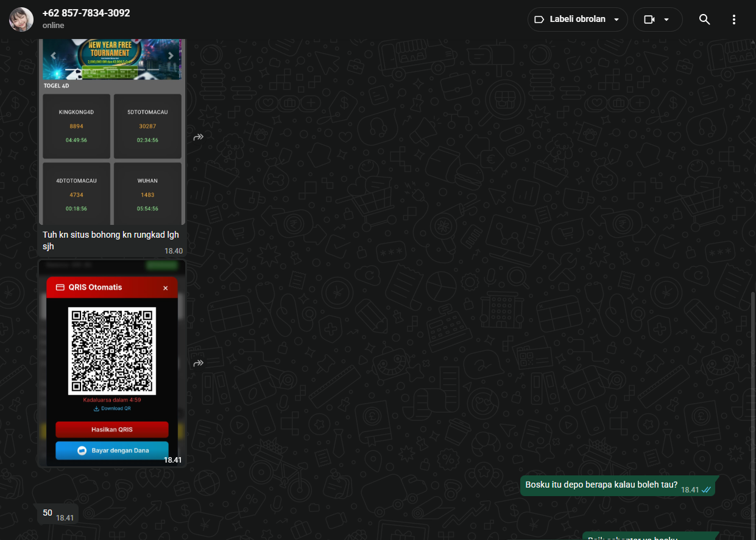Image resolution: width=756 pixels, height=540 pixels.
Task: Expand the Labeli obrolan dropdown arrow
Action: [x=616, y=20]
